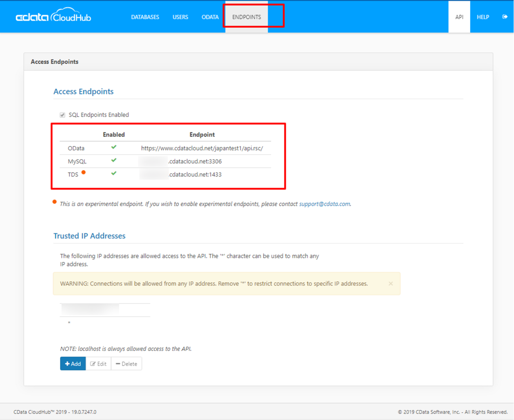Select the blurred trusted IP address row
The height and width of the screenshot is (420, 514).
point(105,310)
